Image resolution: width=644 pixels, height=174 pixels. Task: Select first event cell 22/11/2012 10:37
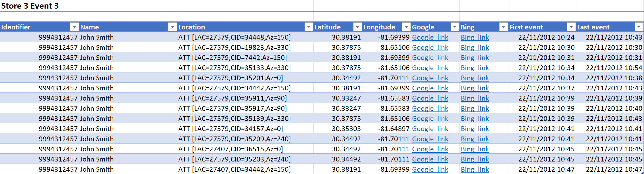(546, 88)
